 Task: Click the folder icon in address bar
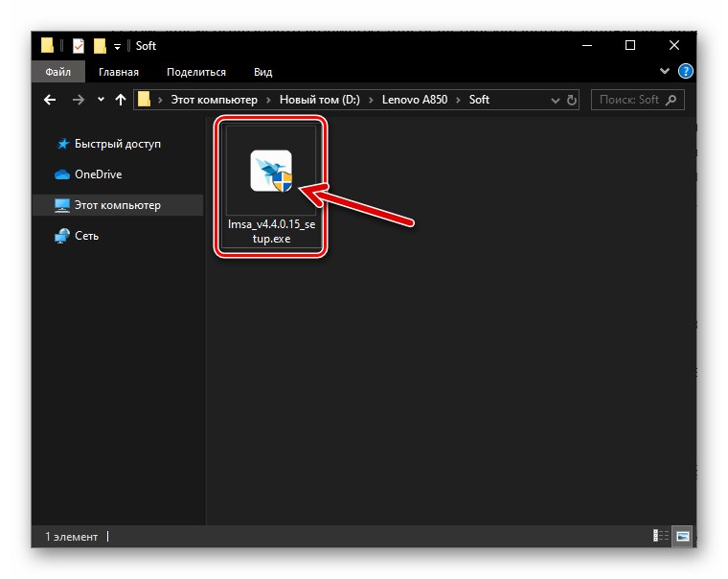[x=144, y=100]
